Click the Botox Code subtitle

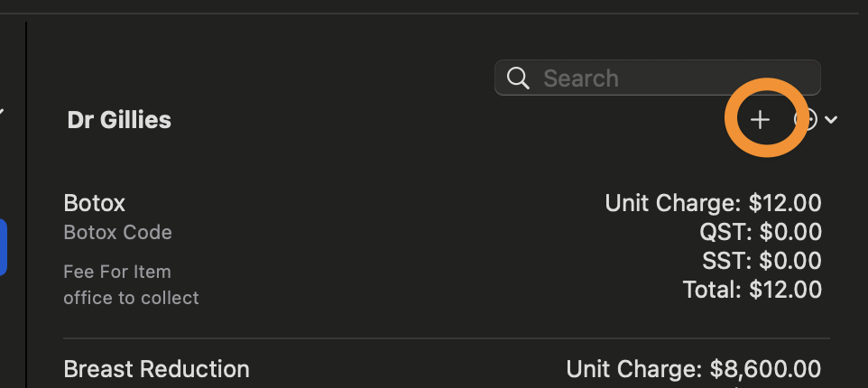tap(118, 233)
